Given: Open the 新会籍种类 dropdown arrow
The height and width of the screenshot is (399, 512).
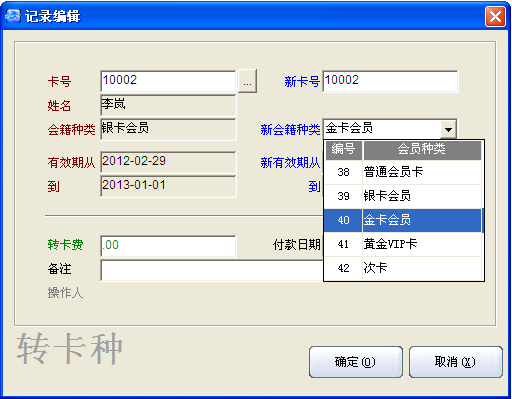Looking at the screenshot, I should click(x=448, y=129).
